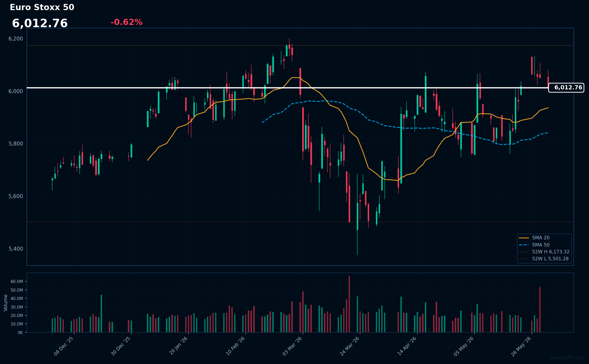The height and width of the screenshot is (364, 589).
Task: Click the 10 Feb '26 date label
Action: [235, 346]
